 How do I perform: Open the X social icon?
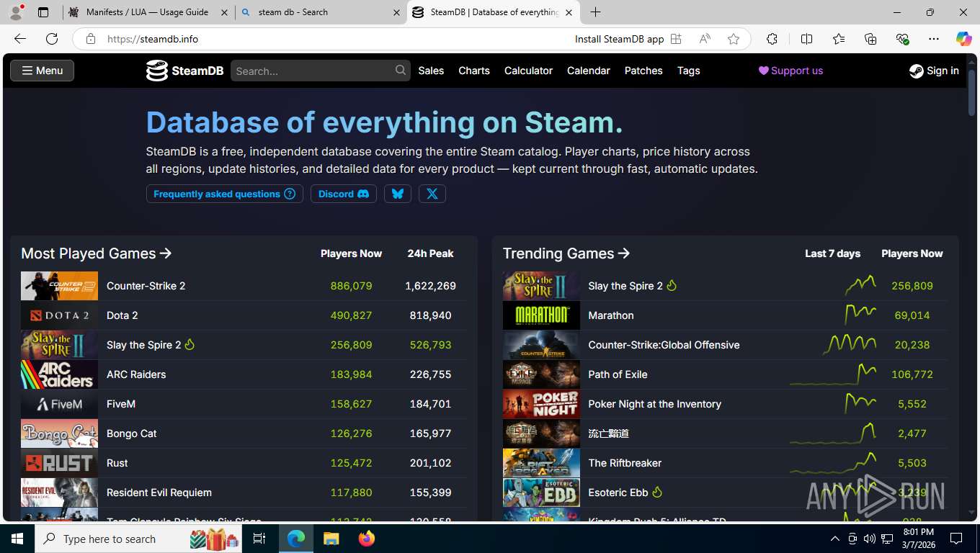point(432,194)
